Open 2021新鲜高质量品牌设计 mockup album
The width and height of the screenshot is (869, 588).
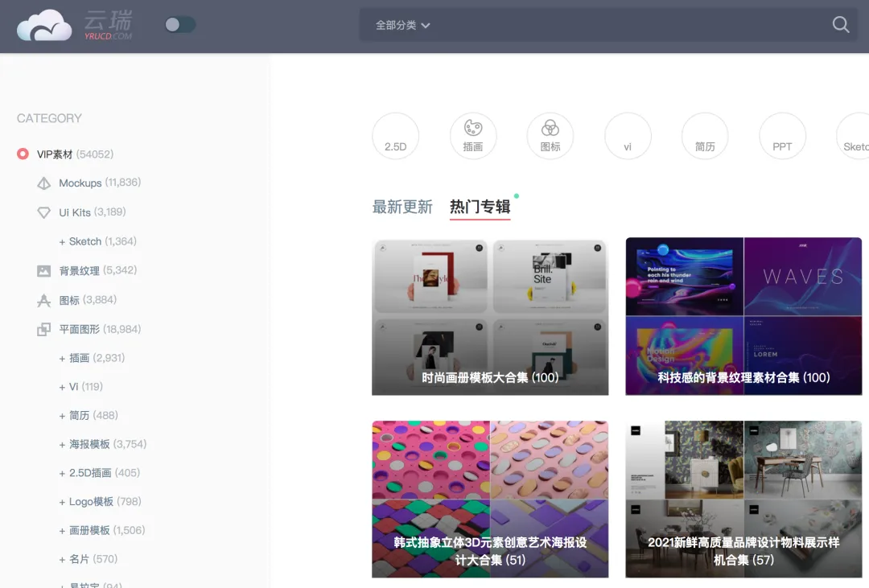(x=743, y=500)
